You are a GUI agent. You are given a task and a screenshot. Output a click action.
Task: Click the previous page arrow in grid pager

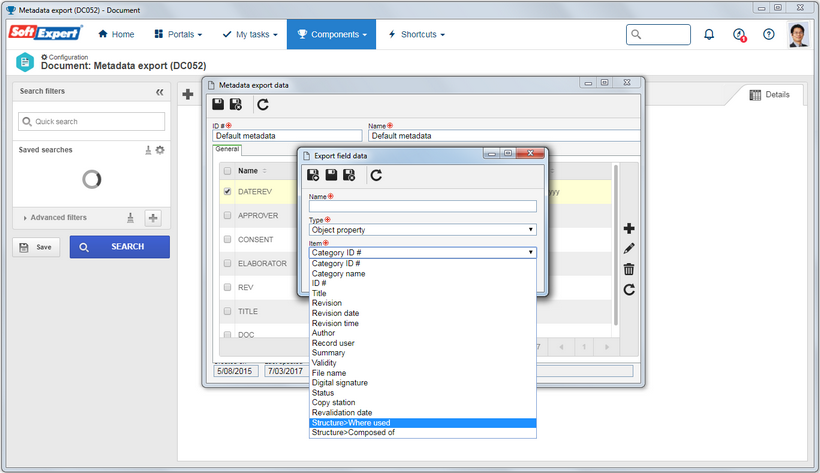tap(561, 347)
